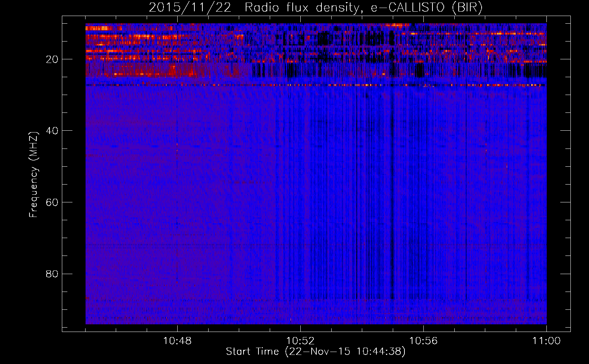Click the 60 frequency tick label

tap(52, 202)
